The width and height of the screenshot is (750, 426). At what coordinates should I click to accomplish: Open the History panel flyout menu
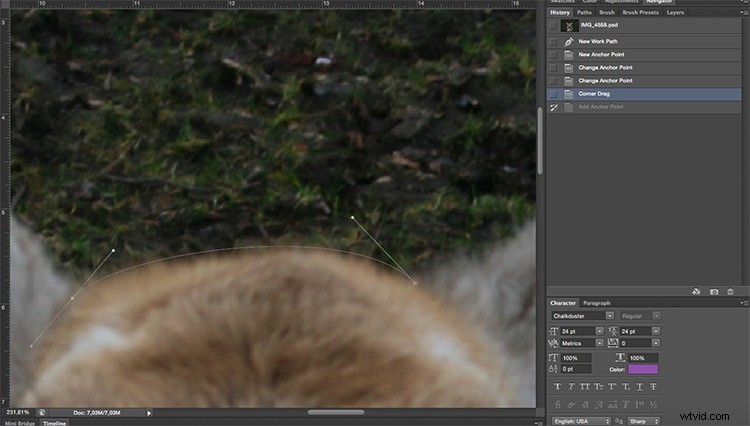[744, 12]
